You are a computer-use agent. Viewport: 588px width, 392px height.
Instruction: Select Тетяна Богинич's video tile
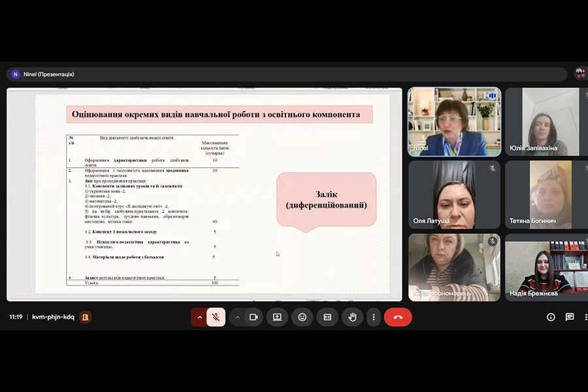click(546, 195)
